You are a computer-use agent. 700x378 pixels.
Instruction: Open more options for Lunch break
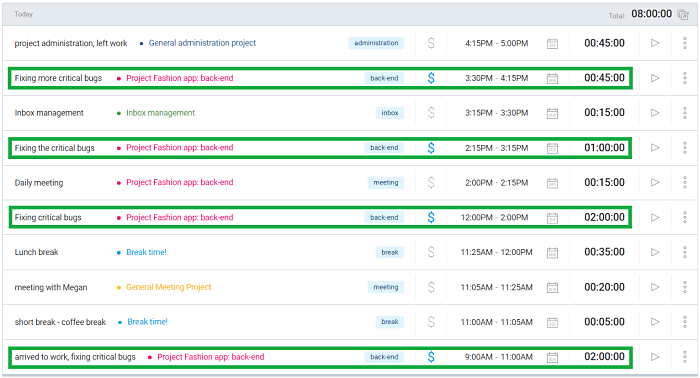tap(684, 252)
